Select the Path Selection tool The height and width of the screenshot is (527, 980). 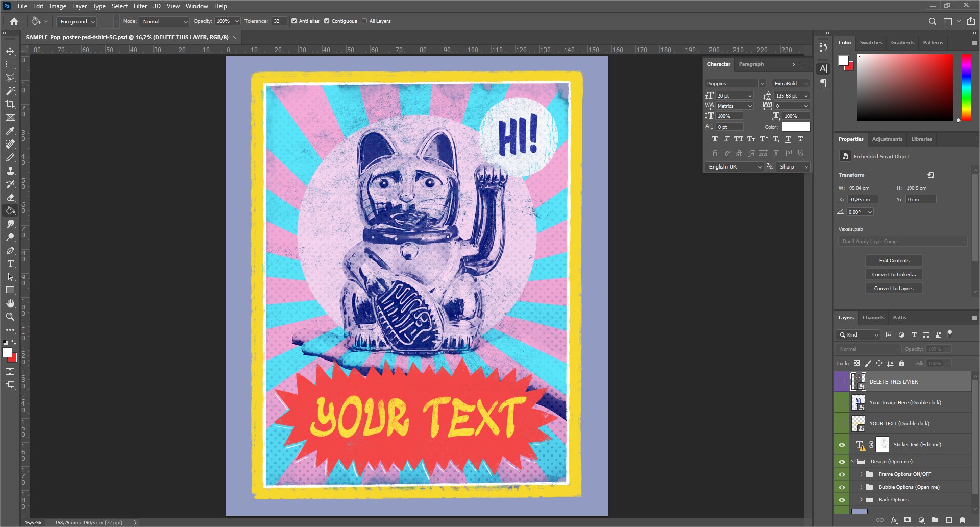click(10, 277)
